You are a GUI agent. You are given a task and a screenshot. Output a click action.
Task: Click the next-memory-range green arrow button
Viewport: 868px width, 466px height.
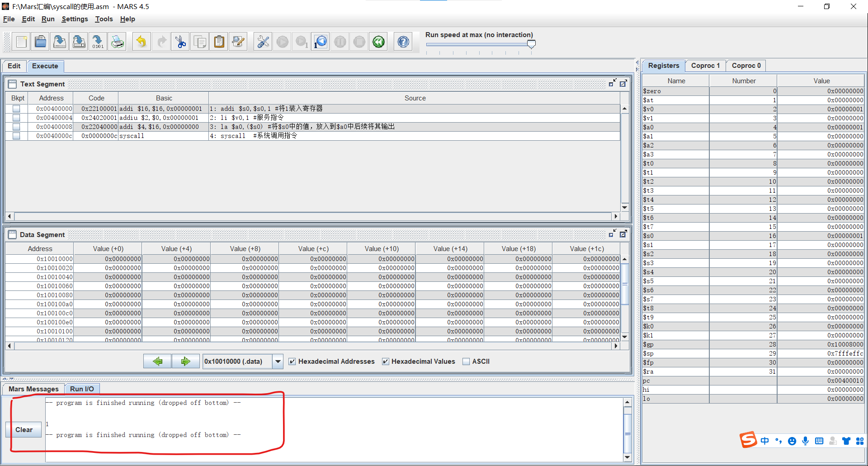pyautogui.click(x=185, y=361)
